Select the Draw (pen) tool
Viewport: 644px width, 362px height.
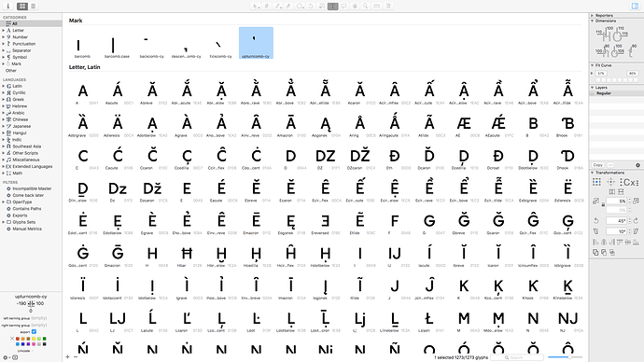[x=267, y=7]
